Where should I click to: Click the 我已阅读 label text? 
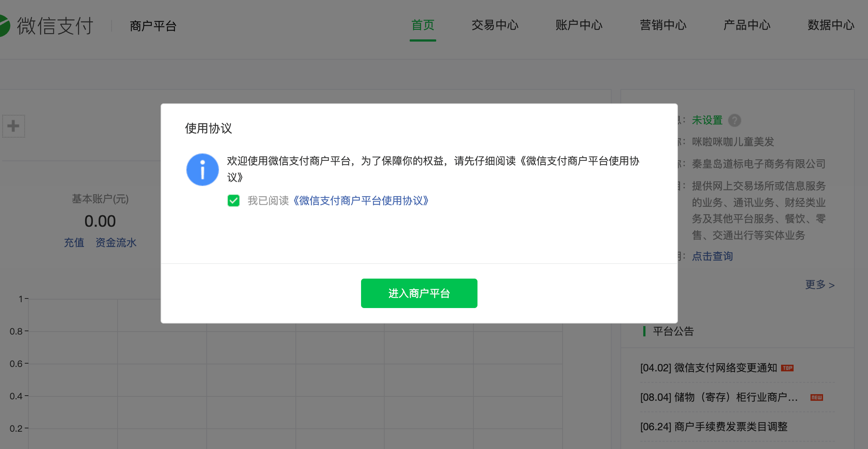[268, 201]
